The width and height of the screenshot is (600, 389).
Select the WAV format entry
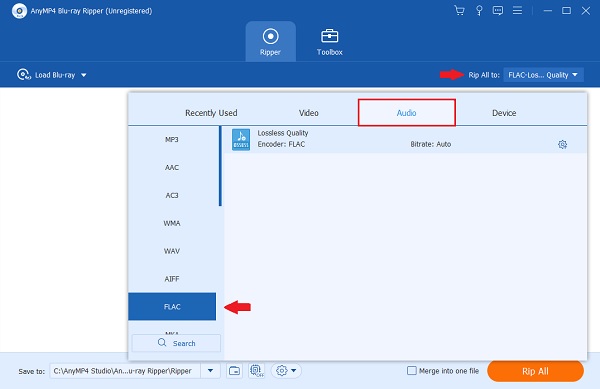(x=172, y=251)
